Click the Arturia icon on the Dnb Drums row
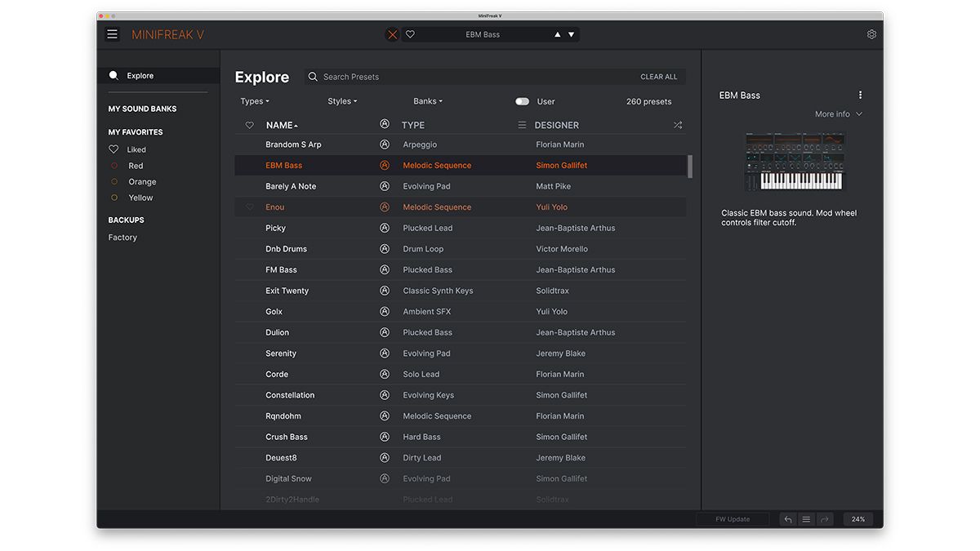Image resolution: width=980 pixels, height=551 pixels. (x=385, y=249)
